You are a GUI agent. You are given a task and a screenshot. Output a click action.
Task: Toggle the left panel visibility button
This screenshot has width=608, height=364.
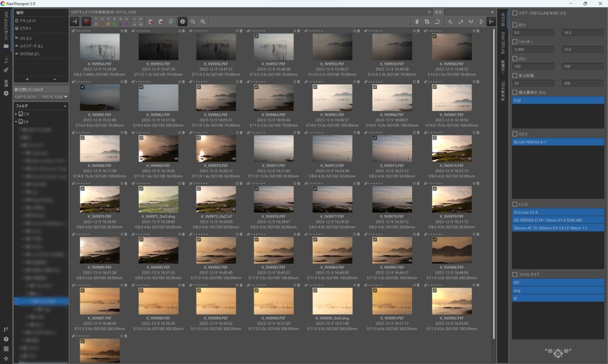pyautogui.click(x=74, y=22)
